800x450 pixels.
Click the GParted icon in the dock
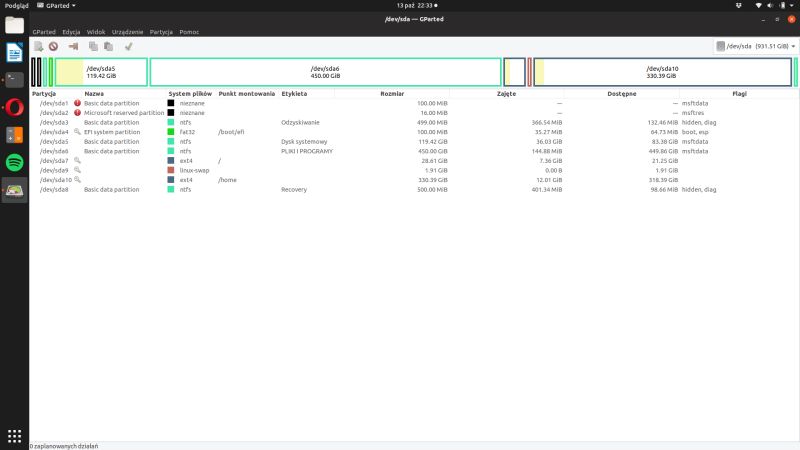[x=14, y=190]
